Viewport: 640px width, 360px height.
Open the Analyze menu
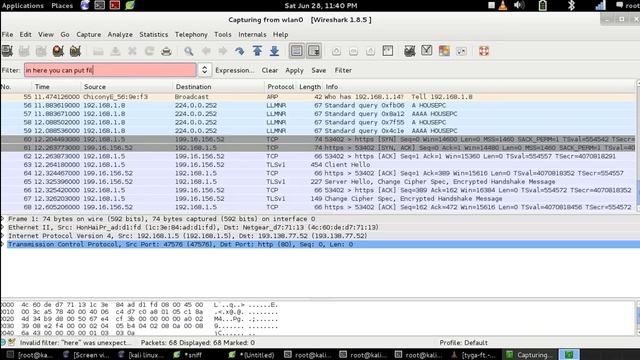(120, 35)
